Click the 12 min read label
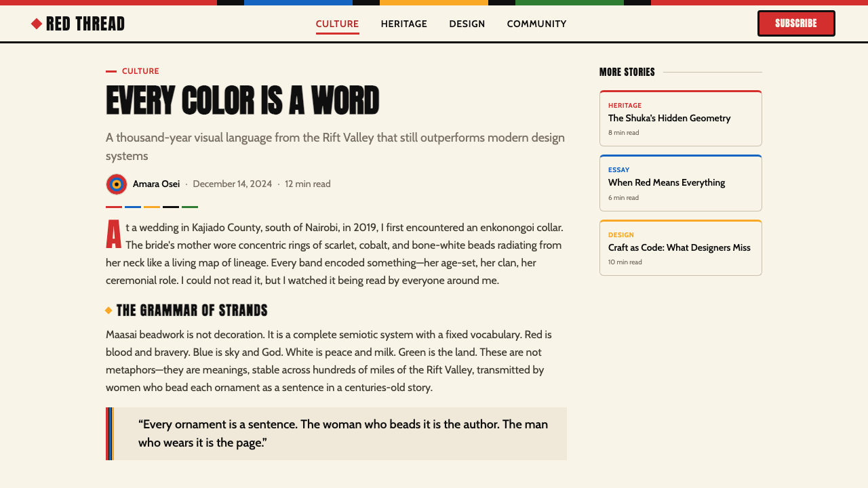The width and height of the screenshot is (868, 488). 308,184
